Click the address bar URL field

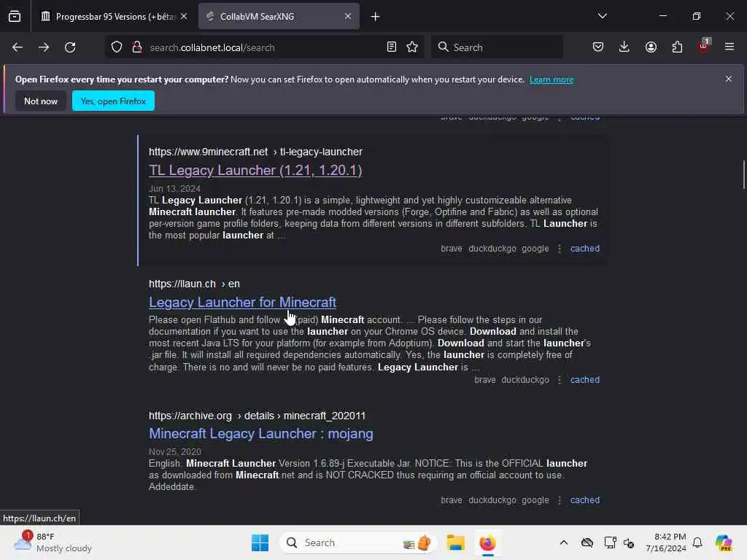[264, 47]
